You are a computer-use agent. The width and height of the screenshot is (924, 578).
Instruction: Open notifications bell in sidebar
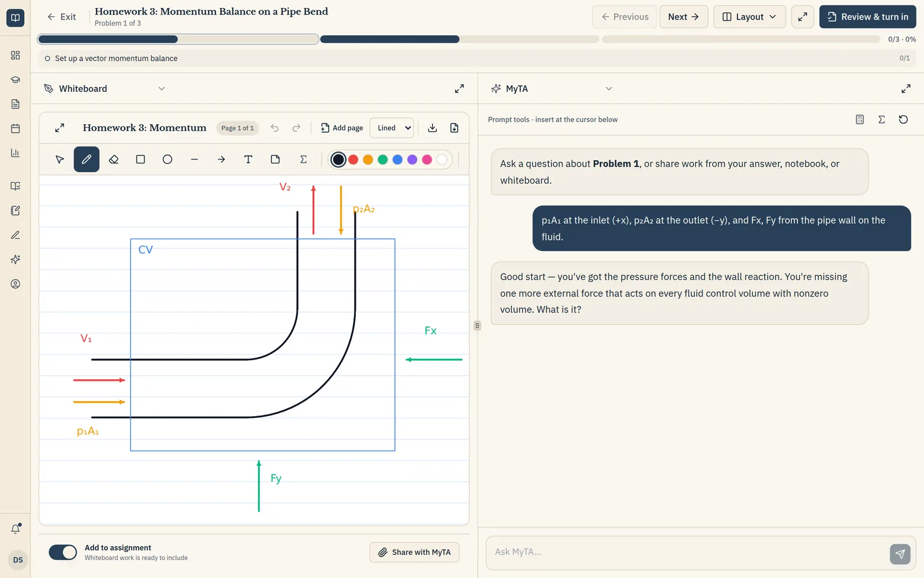pyautogui.click(x=16, y=529)
